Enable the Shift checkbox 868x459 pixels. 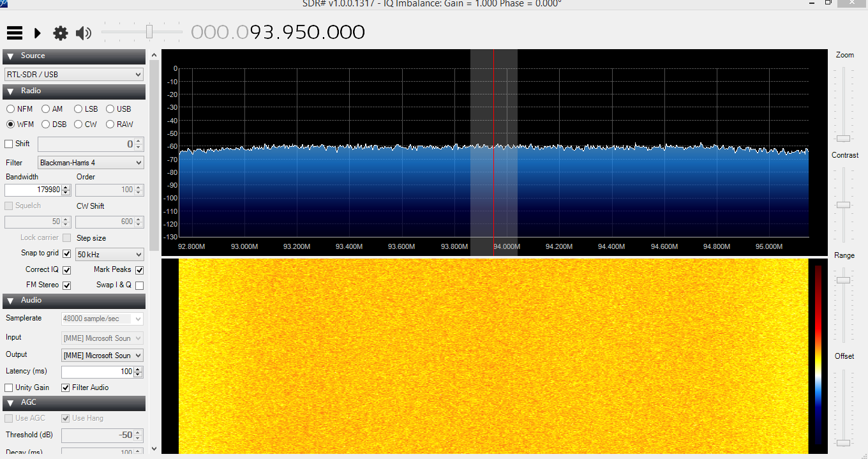pyautogui.click(x=8, y=143)
